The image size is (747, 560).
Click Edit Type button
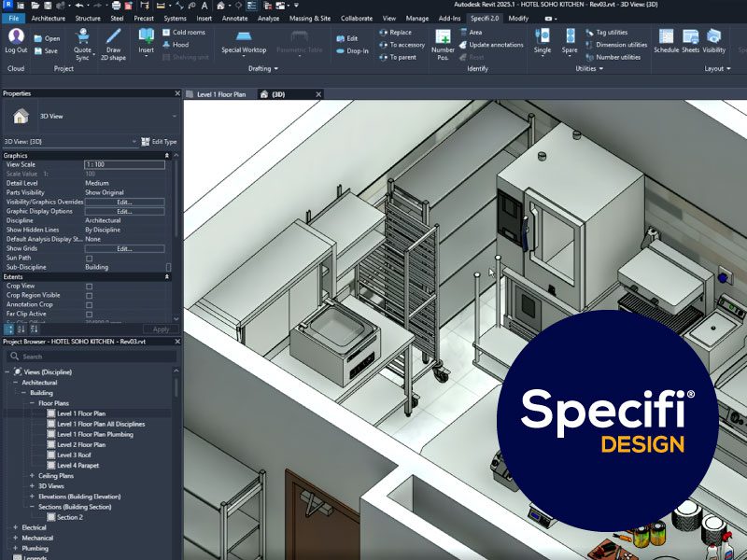click(x=159, y=142)
